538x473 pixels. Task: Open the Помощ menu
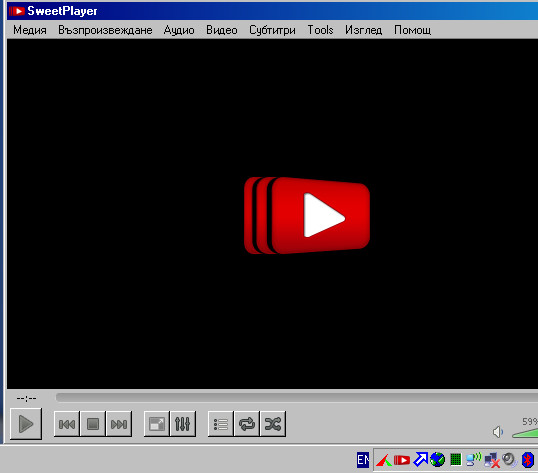click(x=412, y=30)
